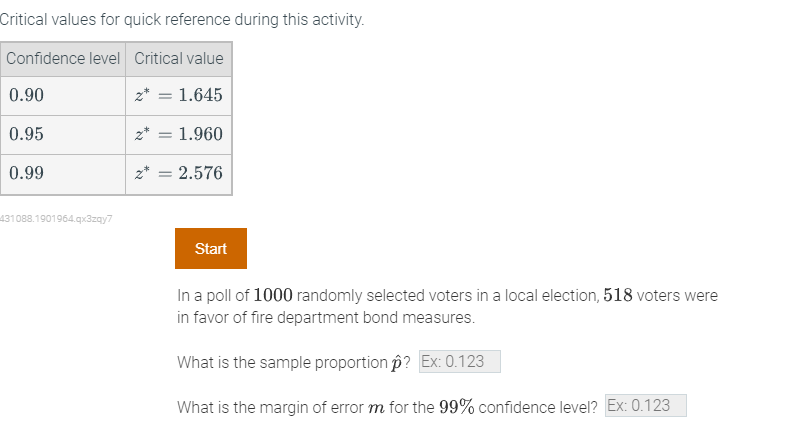The width and height of the screenshot is (793, 445).
Task: Focus the margin of error answer field
Action: pyautogui.click(x=646, y=406)
